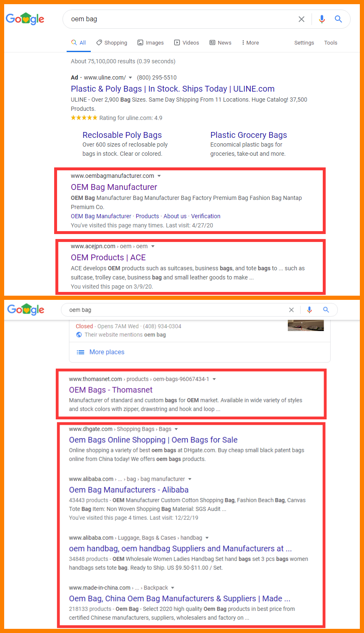Clear the lower search box with X icon
The width and height of the screenshot is (364, 633).
click(x=292, y=310)
